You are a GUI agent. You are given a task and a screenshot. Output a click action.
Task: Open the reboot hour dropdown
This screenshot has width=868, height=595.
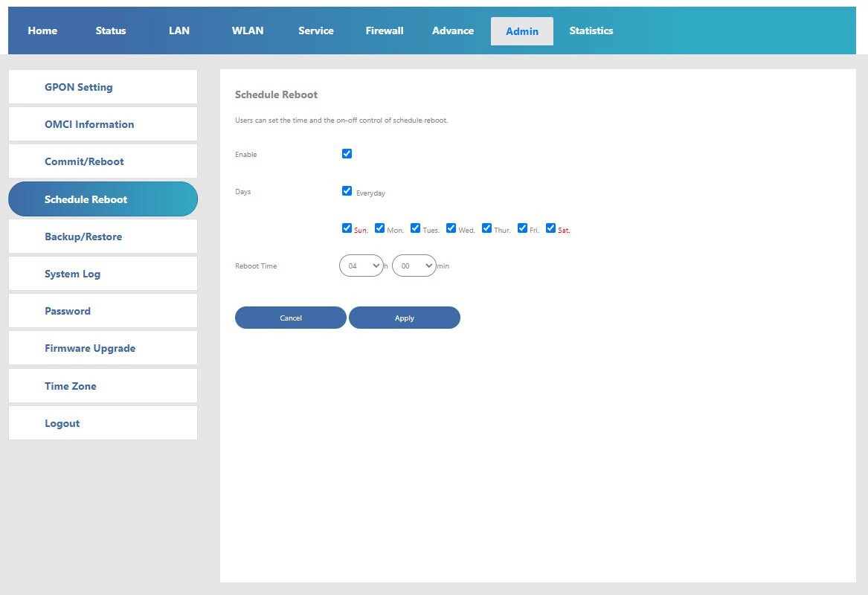point(361,266)
